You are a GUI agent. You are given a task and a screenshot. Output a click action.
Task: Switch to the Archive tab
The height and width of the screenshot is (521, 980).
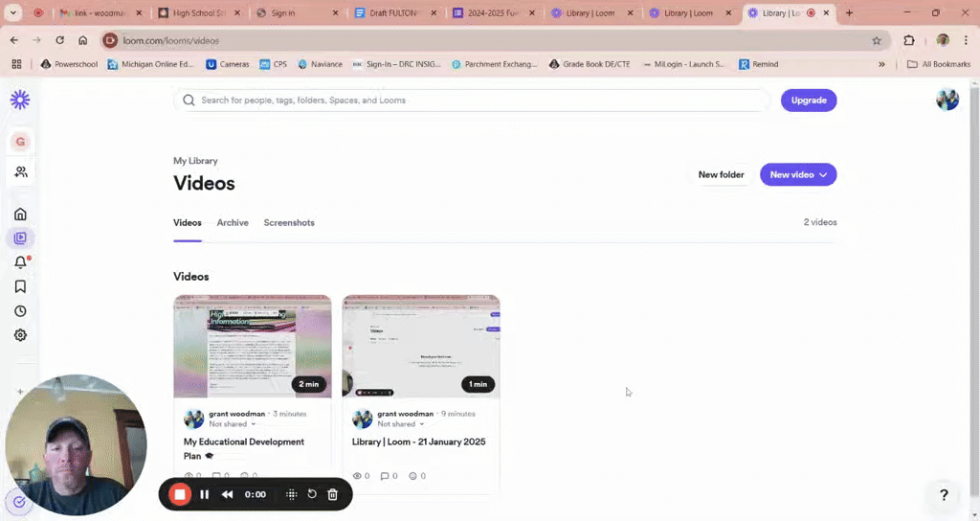click(233, 222)
